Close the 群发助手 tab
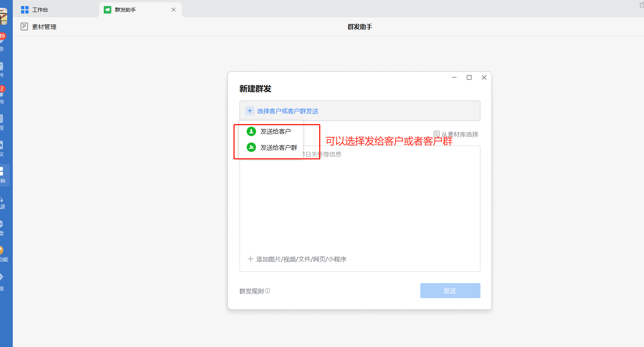This screenshot has height=347, width=644. click(x=173, y=10)
